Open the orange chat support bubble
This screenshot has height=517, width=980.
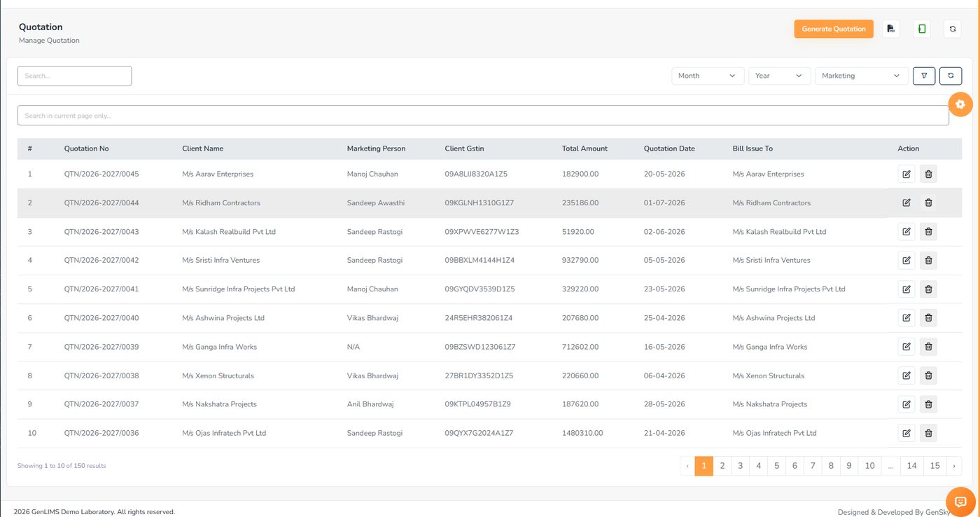pyautogui.click(x=960, y=502)
